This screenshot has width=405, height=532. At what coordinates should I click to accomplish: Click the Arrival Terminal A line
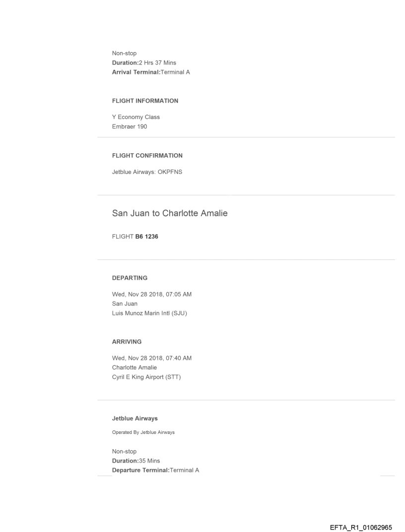[151, 72]
